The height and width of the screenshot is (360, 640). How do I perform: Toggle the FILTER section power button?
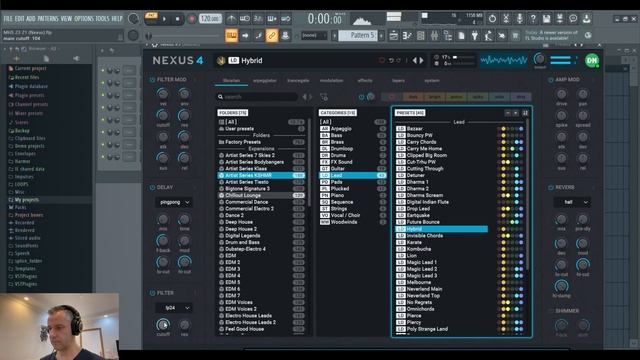(x=152, y=293)
